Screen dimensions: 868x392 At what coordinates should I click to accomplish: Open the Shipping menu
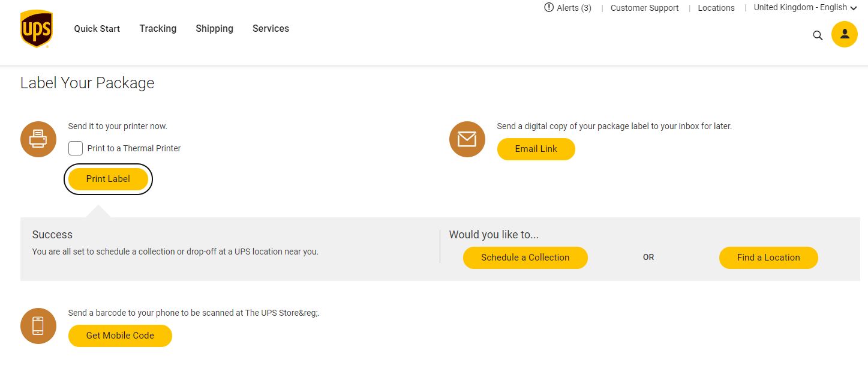pyautogui.click(x=214, y=28)
